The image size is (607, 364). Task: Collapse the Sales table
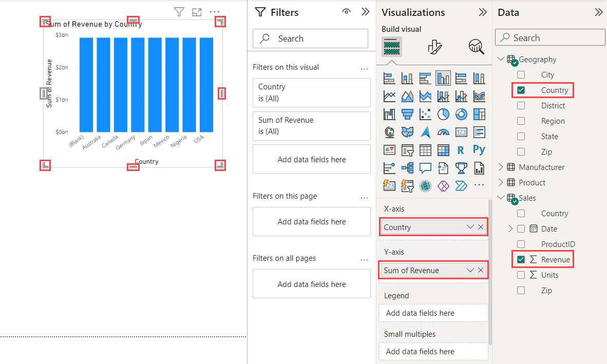point(501,197)
